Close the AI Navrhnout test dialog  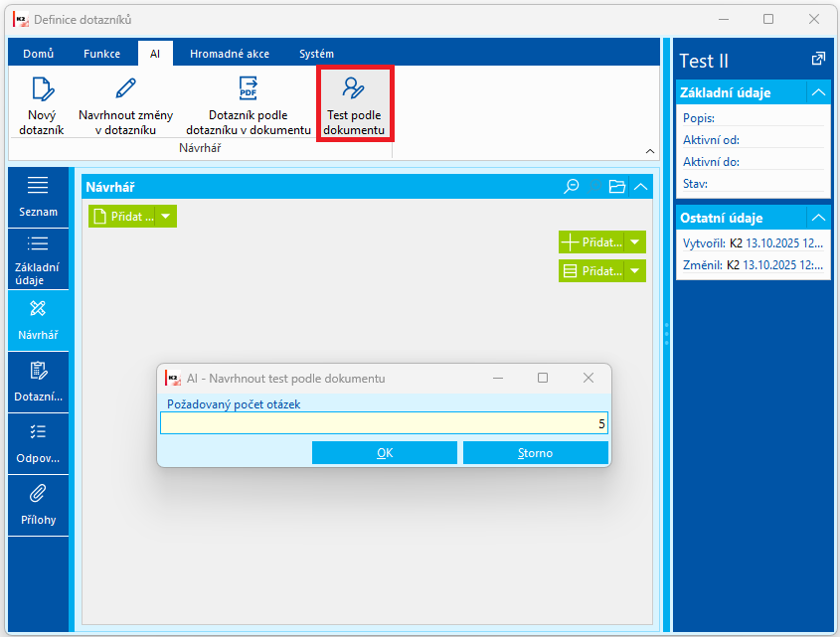(588, 378)
